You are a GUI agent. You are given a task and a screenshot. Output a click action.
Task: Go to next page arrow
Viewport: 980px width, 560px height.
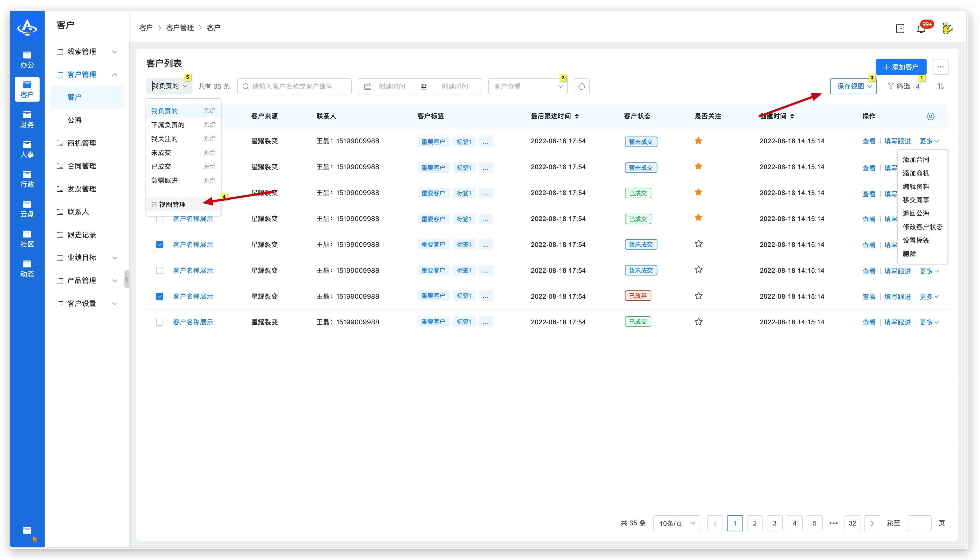[872, 523]
